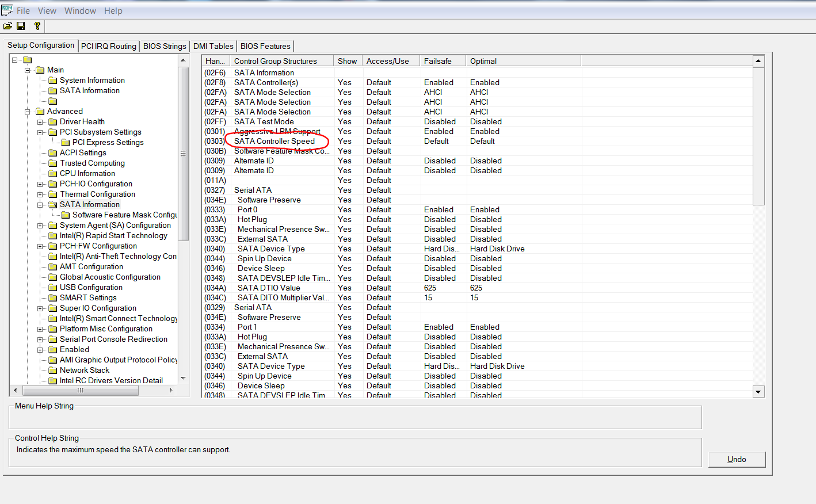
Task: Open the Help menu
Action: tap(113, 11)
